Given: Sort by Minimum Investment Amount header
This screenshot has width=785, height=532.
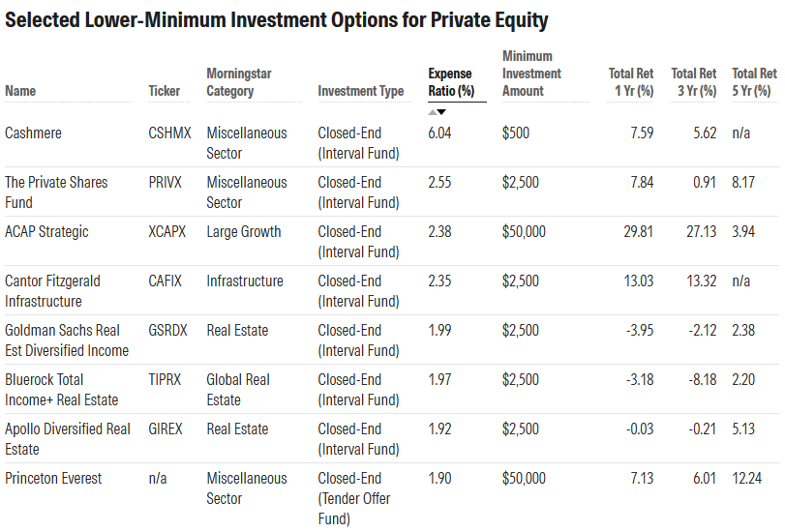Looking at the screenshot, I should 531,74.
